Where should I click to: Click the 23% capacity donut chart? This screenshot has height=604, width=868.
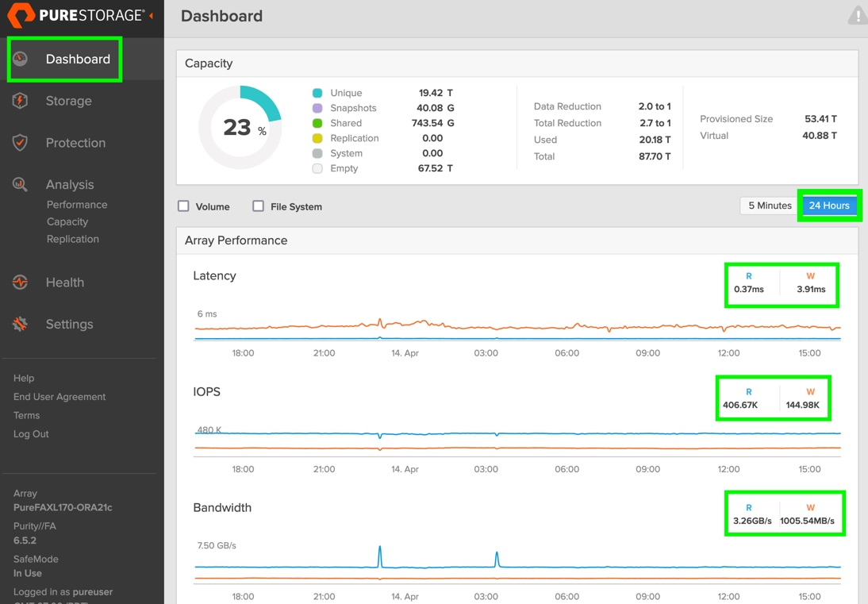[x=240, y=127]
